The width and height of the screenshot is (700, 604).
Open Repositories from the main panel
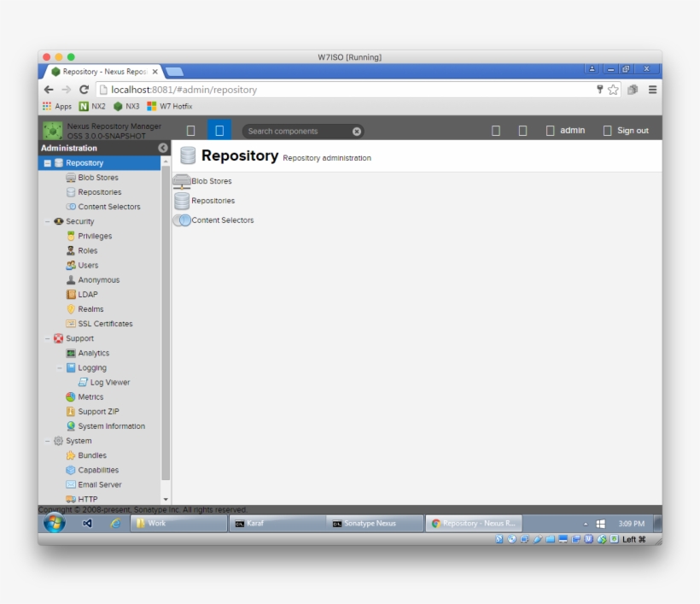click(213, 200)
